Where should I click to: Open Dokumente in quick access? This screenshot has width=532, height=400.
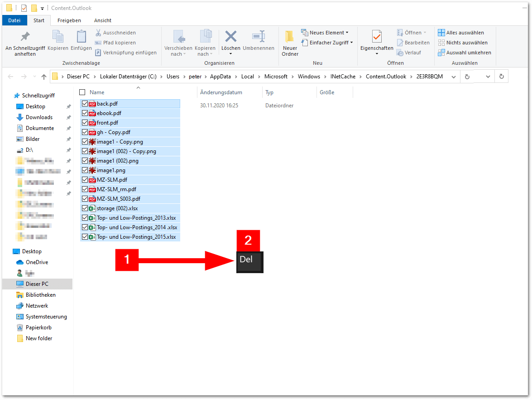click(x=36, y=128)
